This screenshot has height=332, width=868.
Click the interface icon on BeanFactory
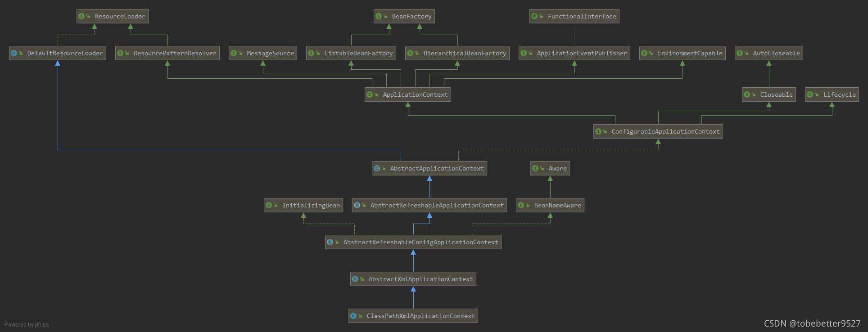coord(379,16)
